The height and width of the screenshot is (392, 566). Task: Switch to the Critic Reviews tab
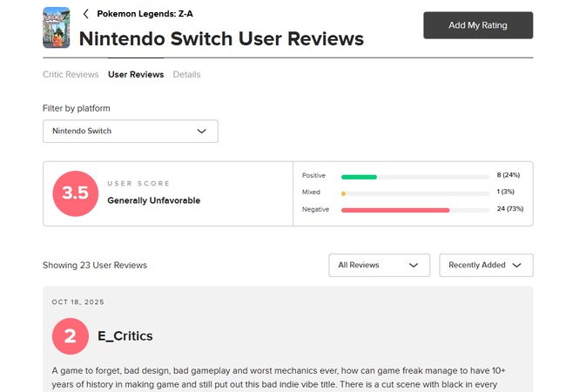point(71,75)
